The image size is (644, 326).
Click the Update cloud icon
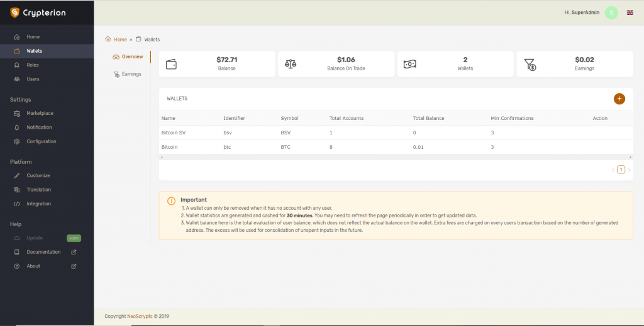coord(17,238)
